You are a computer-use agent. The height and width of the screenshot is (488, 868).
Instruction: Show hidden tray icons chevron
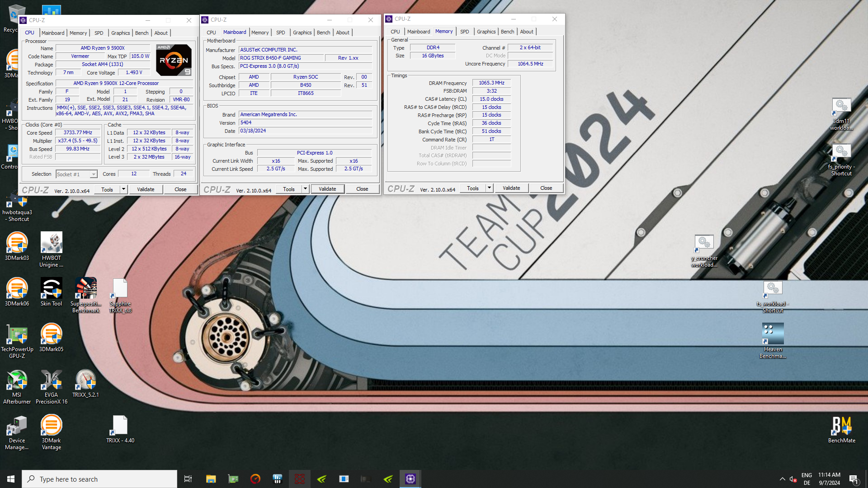coord(783,479)
